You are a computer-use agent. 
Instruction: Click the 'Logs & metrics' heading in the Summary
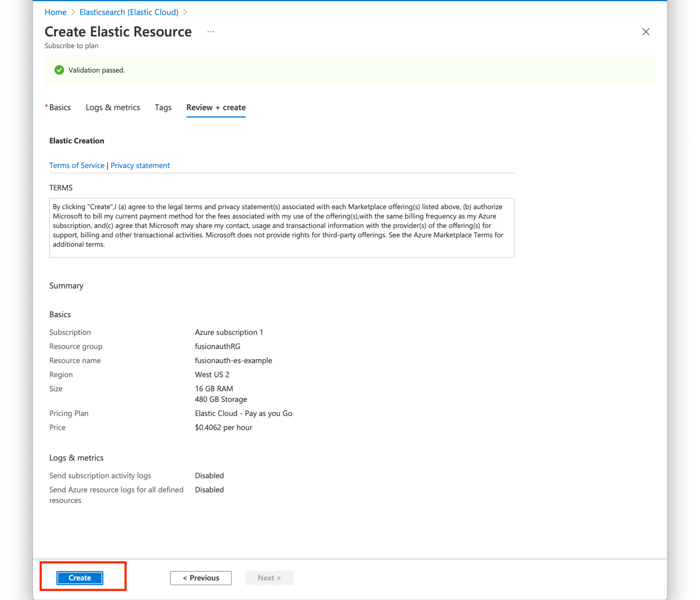tap(77, 458)
